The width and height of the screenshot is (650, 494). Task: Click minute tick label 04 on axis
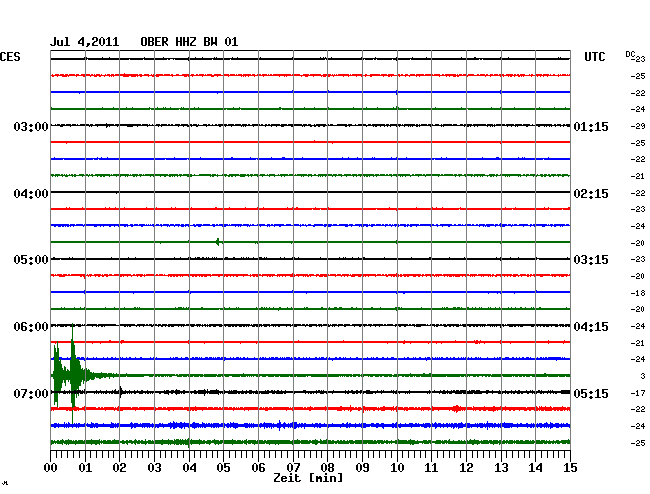tap(189, 468)
